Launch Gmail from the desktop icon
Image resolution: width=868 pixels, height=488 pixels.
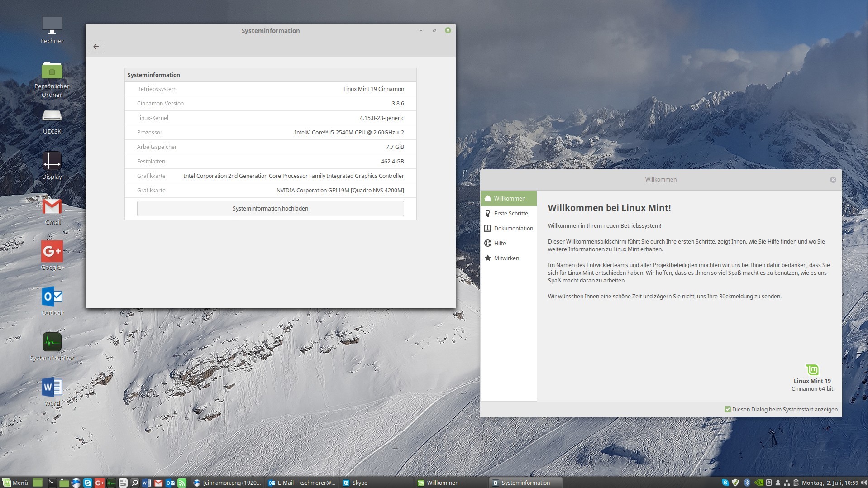(52, 211)
